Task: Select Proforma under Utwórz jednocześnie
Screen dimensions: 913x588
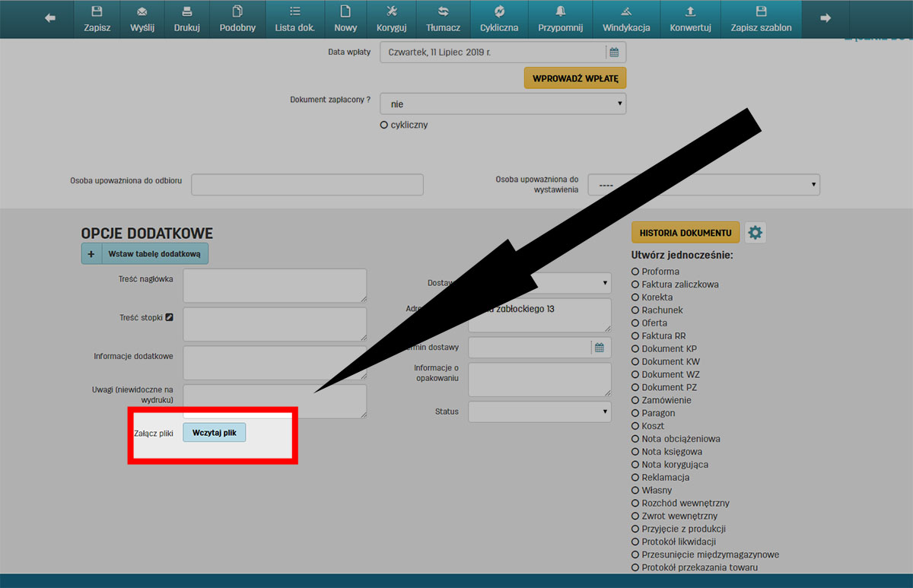Action: click(x=635, y=272)
